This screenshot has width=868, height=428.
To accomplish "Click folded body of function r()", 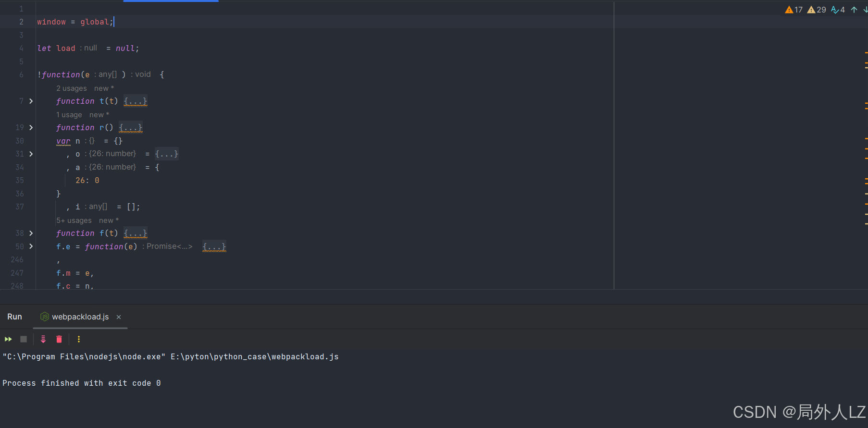I will (x=131, y=127).
